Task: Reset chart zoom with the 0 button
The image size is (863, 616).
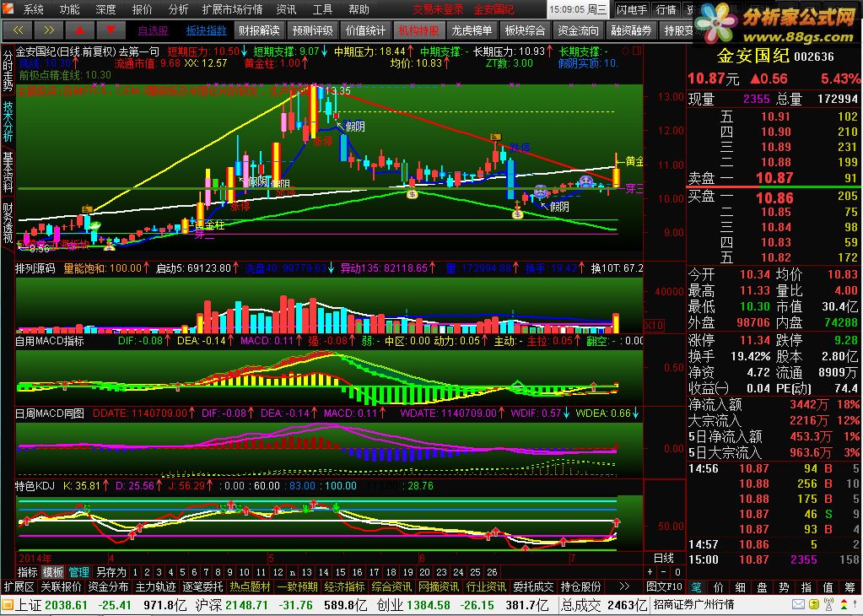Action: tap(677, 572)
